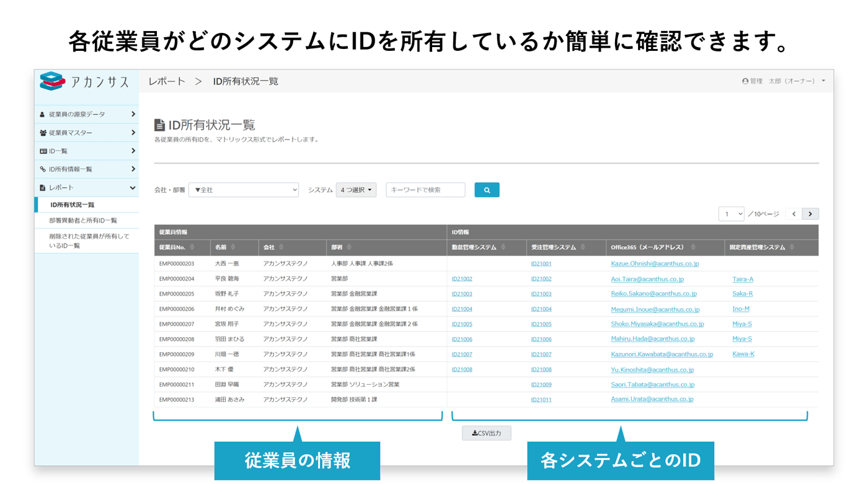Open 削除された従業員が所有しているID一覧

(89, 241)
